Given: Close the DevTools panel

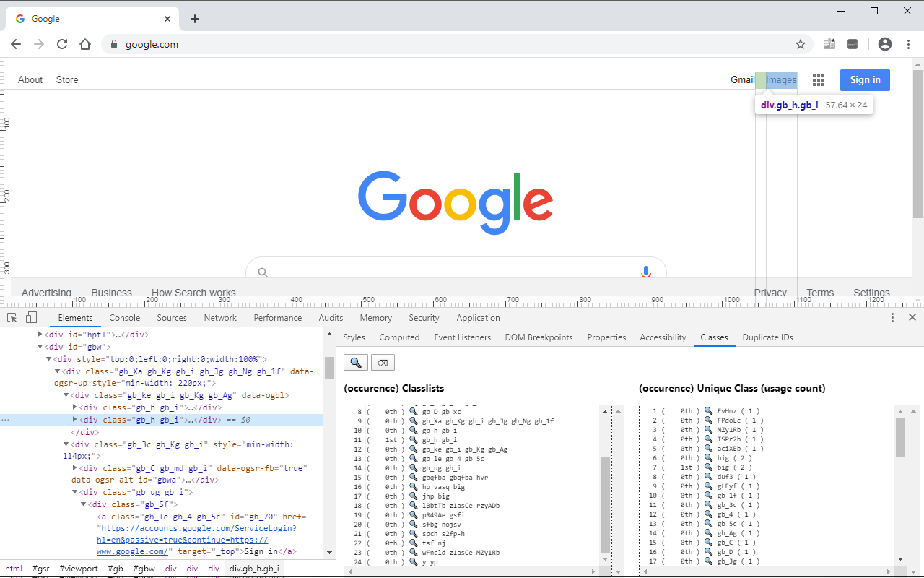Looking at the screenshot, I should 912,318.
